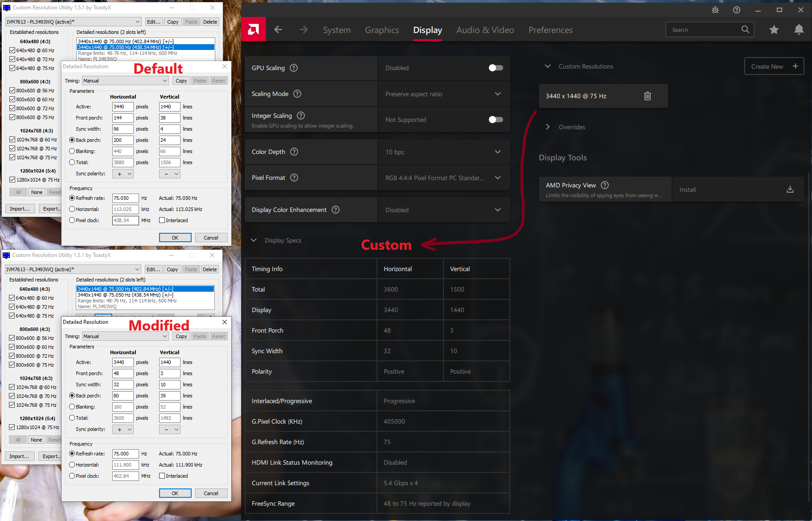Show help for Integer Scaling

301,116
